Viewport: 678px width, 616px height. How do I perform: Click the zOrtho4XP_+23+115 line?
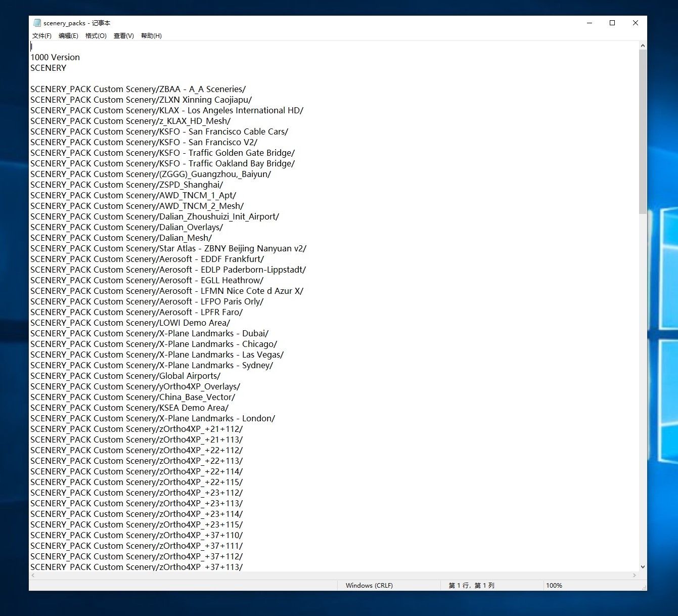point(137,524)
